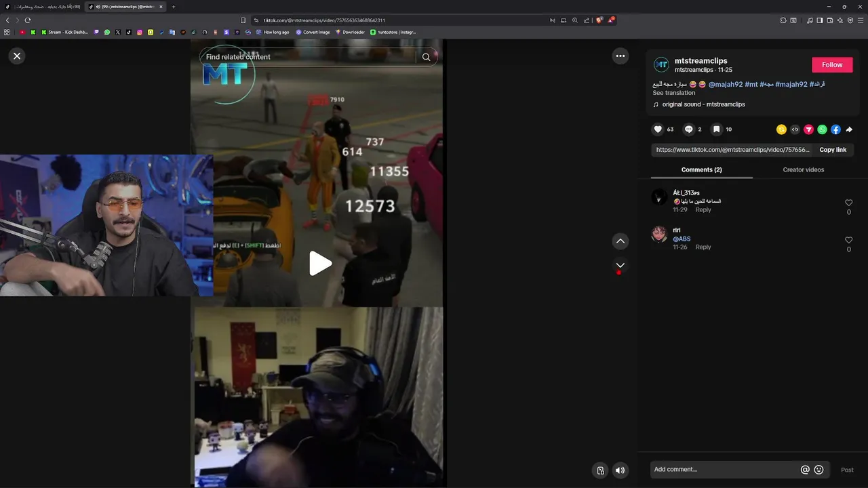
Task: Open the Convert Image bookmark
Action: (313, 32)
